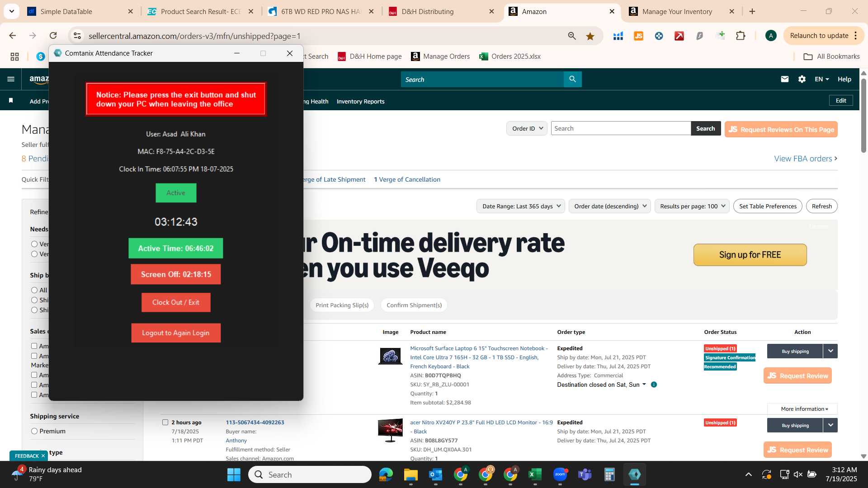The width and height of the screenshot is (868, 488).
Task: Open File Explorer from the taskbar
Action: point(410,474)
